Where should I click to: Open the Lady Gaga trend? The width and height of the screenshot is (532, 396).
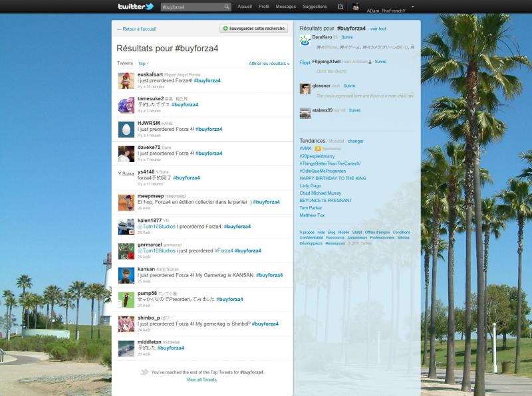(x=310, y=186)
